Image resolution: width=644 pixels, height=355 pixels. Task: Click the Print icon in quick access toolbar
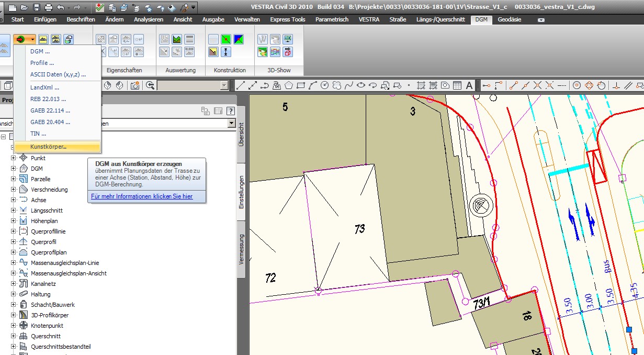click(49, 7)
